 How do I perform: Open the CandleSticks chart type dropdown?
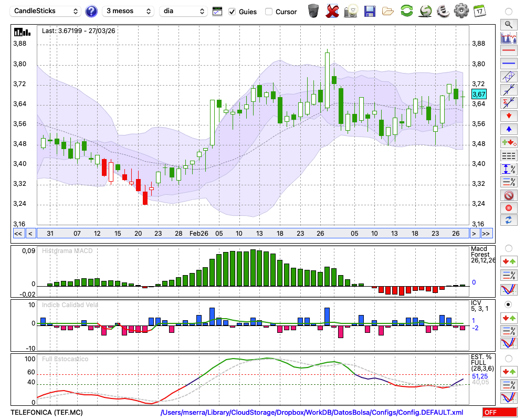click(x=46, y=11)
